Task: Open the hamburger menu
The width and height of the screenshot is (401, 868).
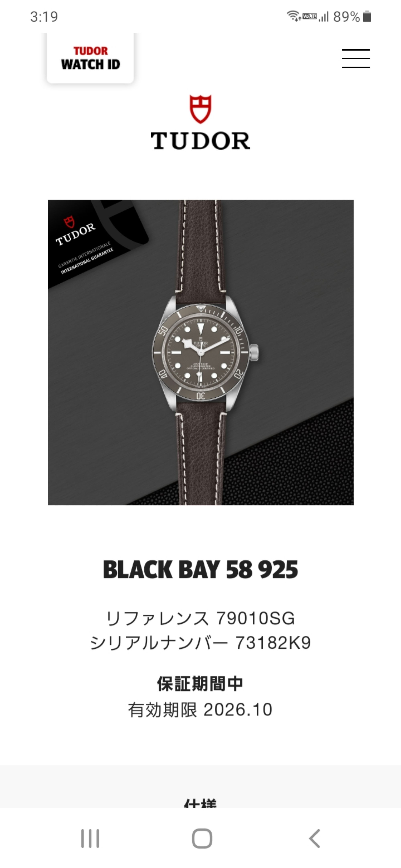Action: pos(355,58)
